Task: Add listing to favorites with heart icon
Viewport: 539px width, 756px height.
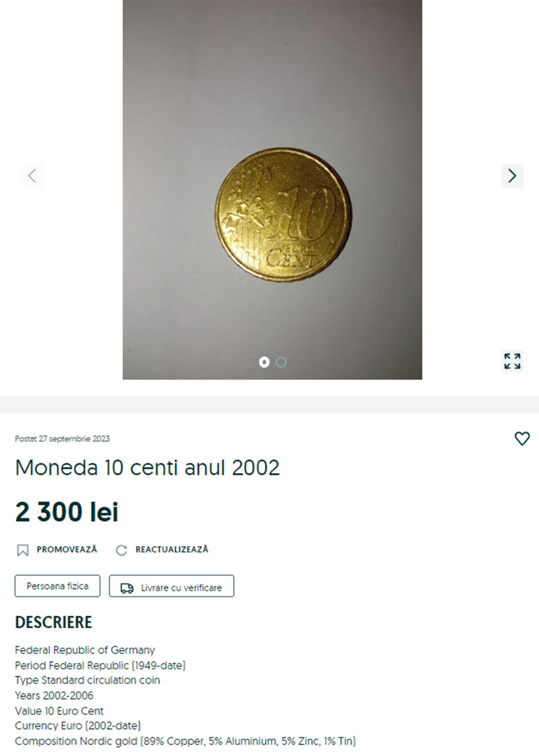Action: [522, 438]
